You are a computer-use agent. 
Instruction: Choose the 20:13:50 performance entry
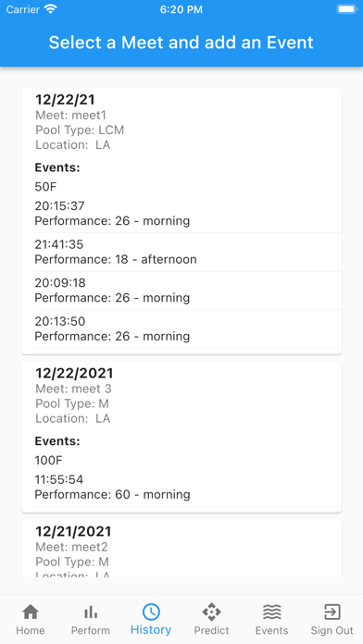[188, 329]
